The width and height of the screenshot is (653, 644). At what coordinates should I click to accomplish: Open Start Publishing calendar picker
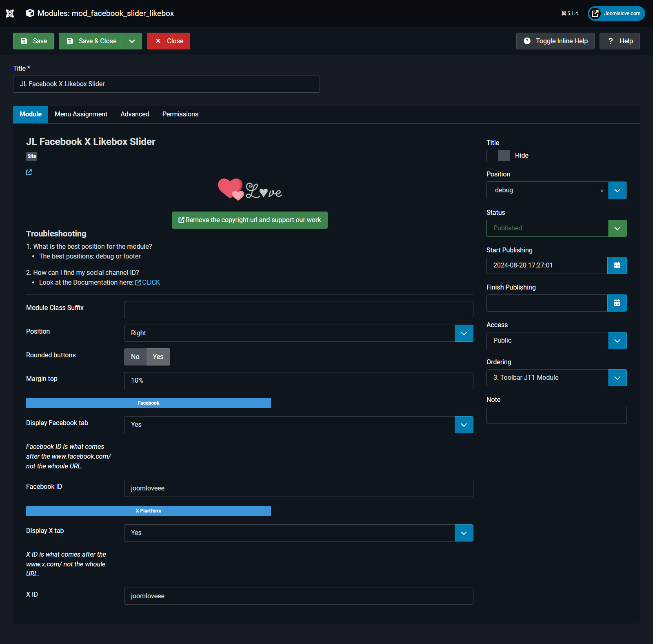(617, 265)
